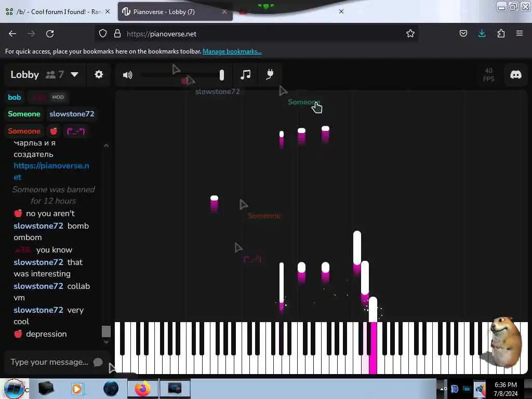This screenshot has width=532, height=399.
Task: Open Pianoverse settings gear
Action: [99, 74]
